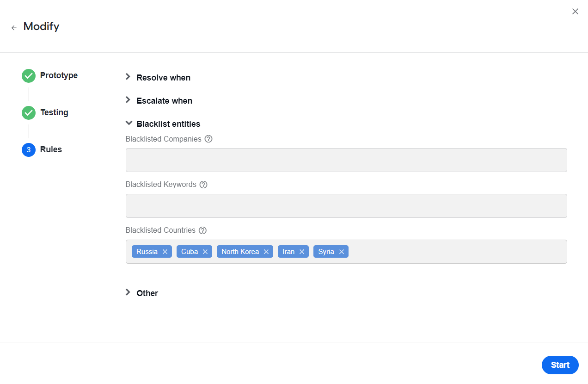Viewport: 588px width, 384px height.
Task: Remove the Iran country tag
Action: tap(302, 252)
